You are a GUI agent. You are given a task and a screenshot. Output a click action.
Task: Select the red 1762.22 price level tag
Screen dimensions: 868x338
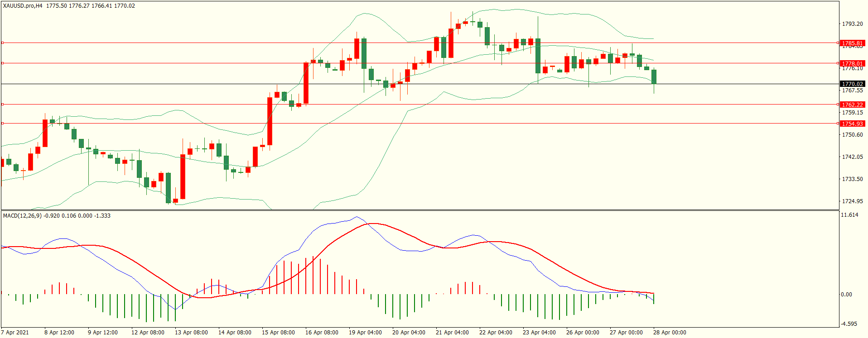[x=853, y=105]
